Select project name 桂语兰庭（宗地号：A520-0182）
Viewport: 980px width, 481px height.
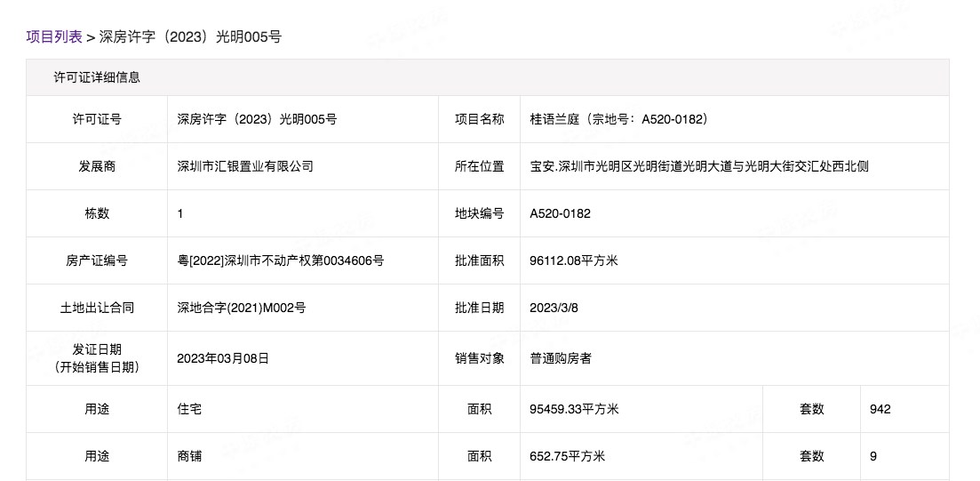click(x=619, y=119)
